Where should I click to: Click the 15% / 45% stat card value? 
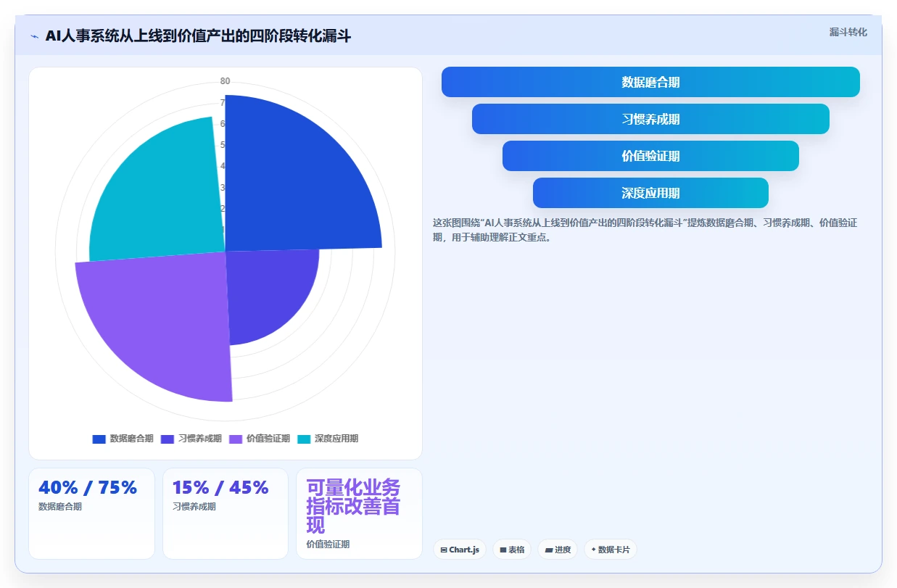(x=220, y=487)
